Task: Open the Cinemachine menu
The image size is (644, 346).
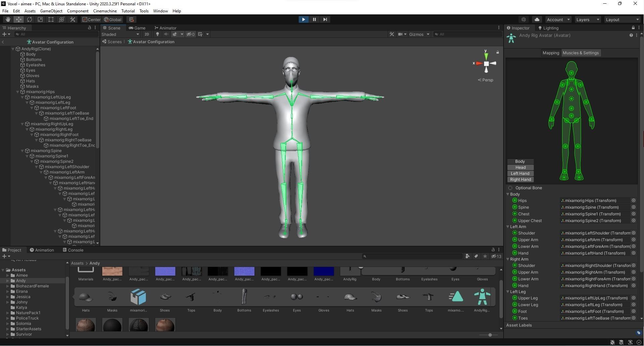Action: [x=105, y=11]
